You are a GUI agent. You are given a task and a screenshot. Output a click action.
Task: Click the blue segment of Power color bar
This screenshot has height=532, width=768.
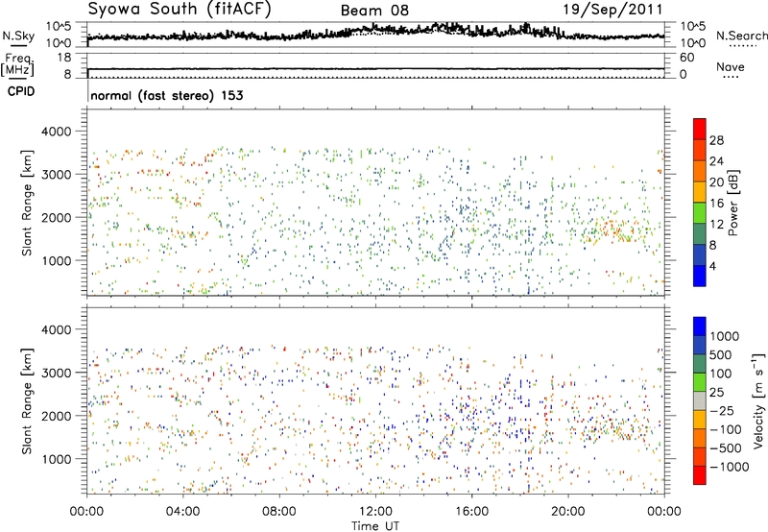700,276
